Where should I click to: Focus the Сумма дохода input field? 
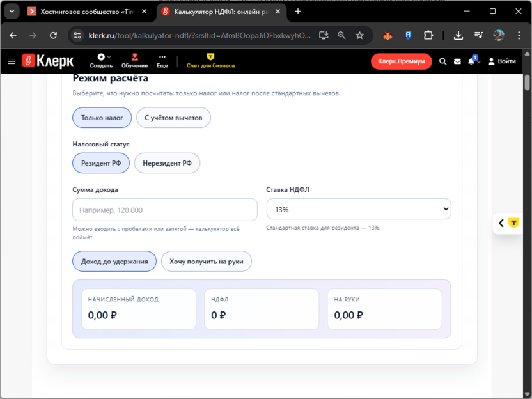coord(165,210)
